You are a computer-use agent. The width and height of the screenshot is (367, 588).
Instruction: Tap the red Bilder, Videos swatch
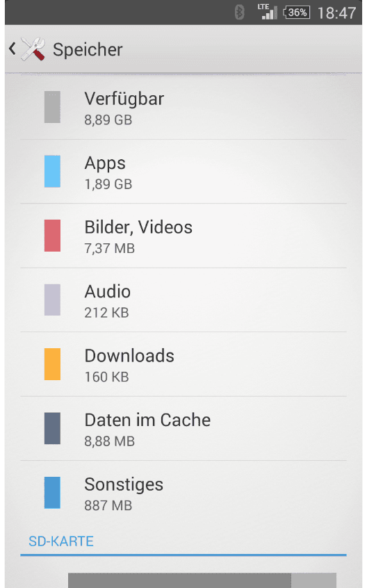53,236
